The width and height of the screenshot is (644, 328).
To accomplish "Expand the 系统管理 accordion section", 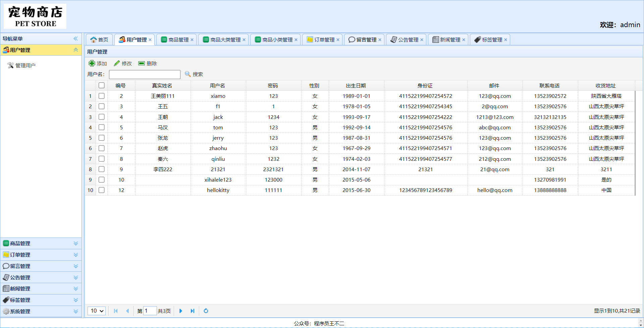I will click(x=76, y=311).
